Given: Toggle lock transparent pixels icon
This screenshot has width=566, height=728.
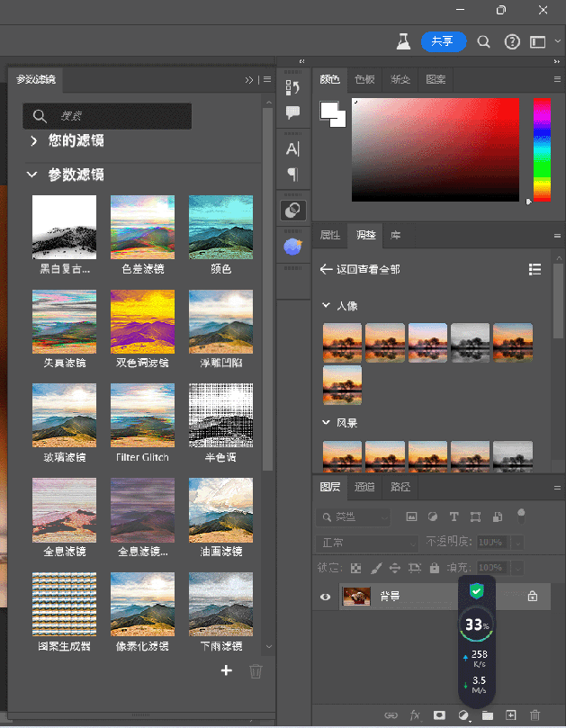Looking at the screenshot, I should (355, 567).
